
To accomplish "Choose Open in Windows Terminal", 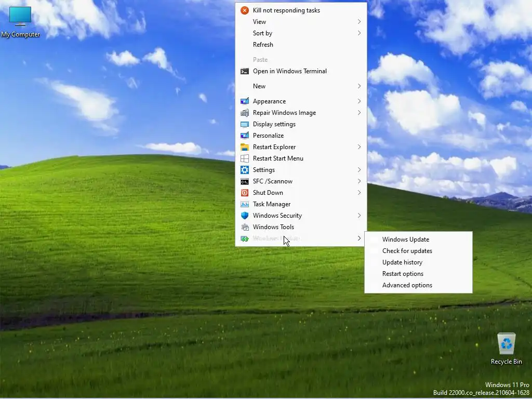I will coord(301,71).
